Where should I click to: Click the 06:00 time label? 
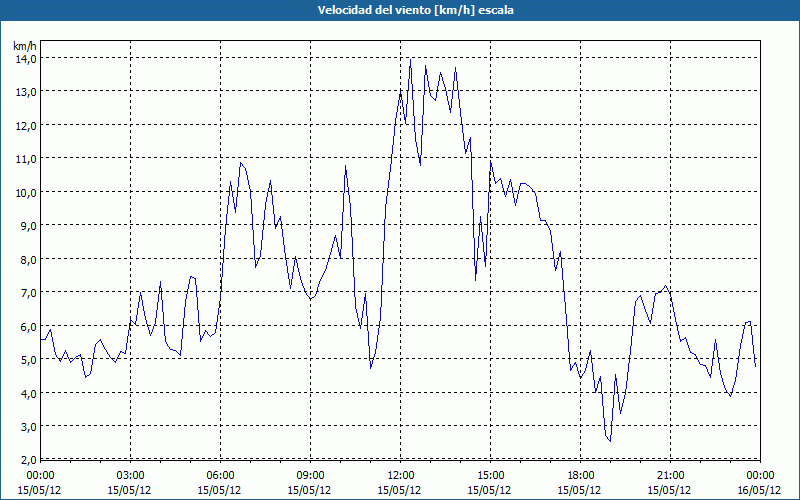[x=220, y=476]
